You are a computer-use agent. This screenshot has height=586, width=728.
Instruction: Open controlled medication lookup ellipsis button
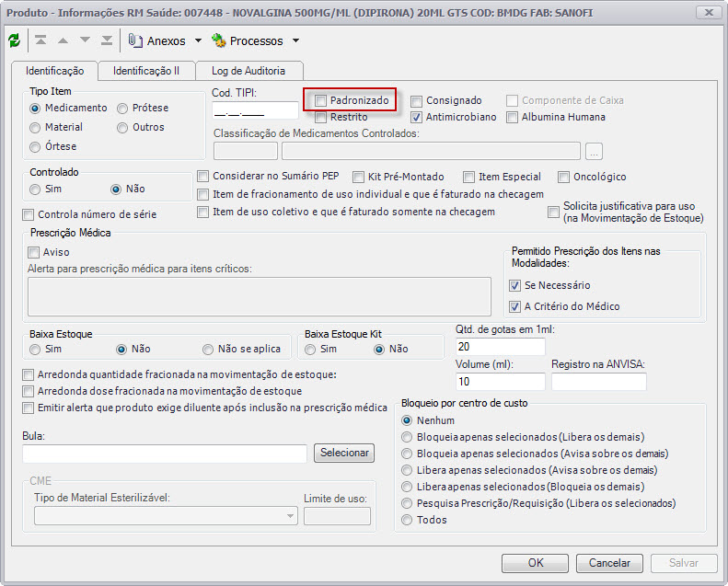click(x=594, y=151)
